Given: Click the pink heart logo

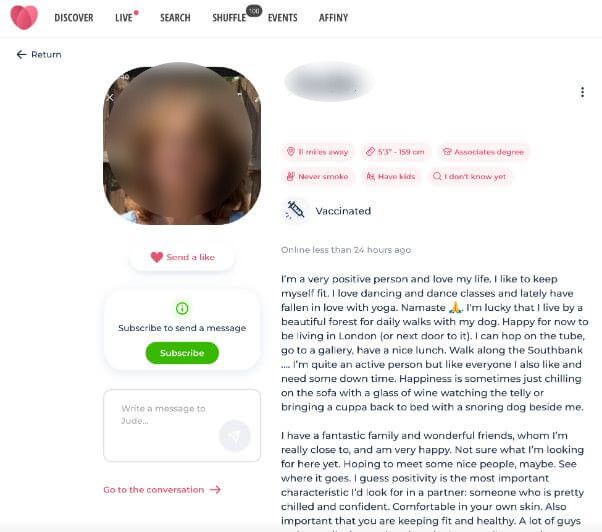Looking at the screenshot, I should click(x=24, y=17).
